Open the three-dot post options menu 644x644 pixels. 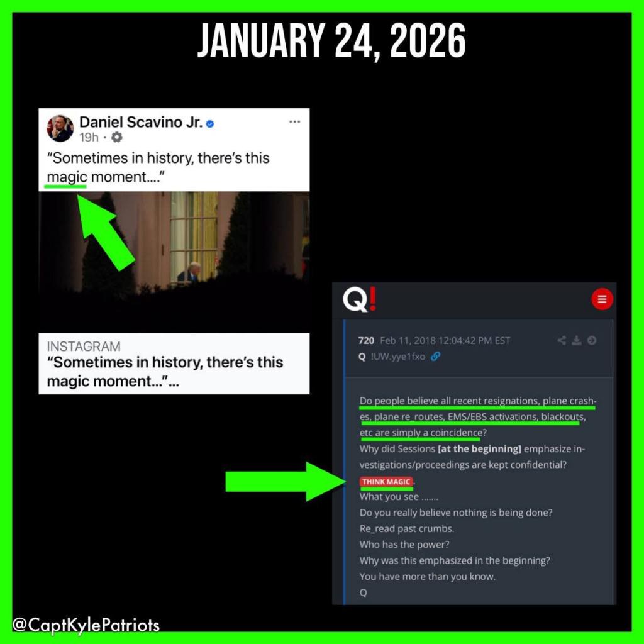294,121
